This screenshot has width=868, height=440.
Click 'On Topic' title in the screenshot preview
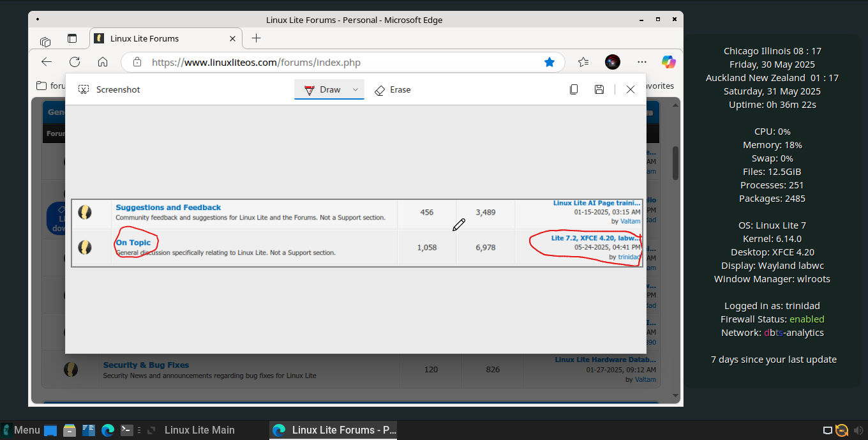tap(133, 243)
